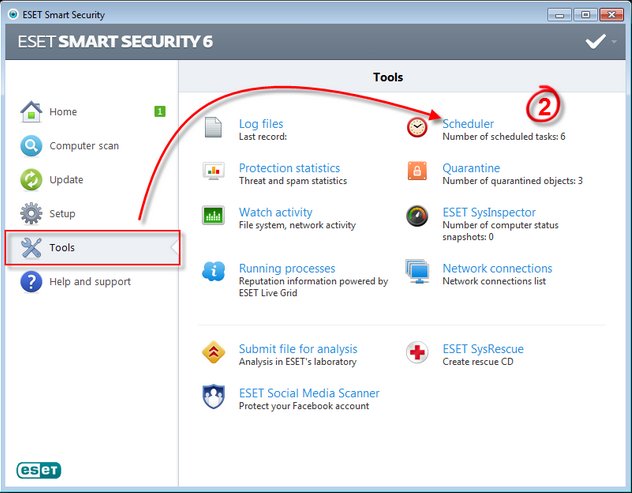Click the Scheduler clock icon
The height and width of the screenshot is (493, 632).
(417, 128)
